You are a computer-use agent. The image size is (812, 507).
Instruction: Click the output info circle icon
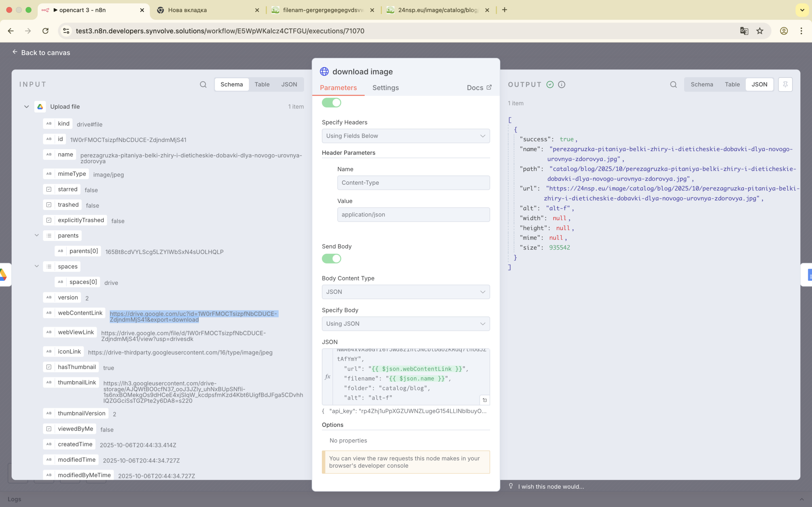[x=562, y=85]
